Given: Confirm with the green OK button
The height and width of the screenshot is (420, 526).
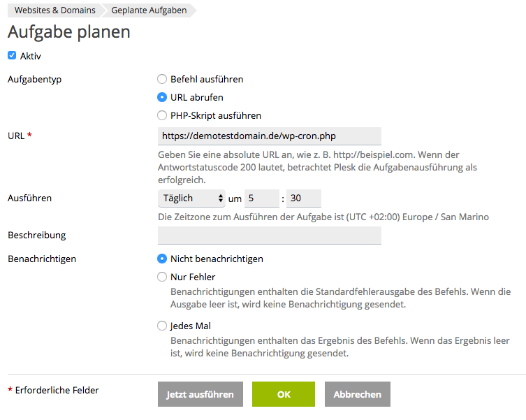Looking at the screenshot, I should point(284,394).
